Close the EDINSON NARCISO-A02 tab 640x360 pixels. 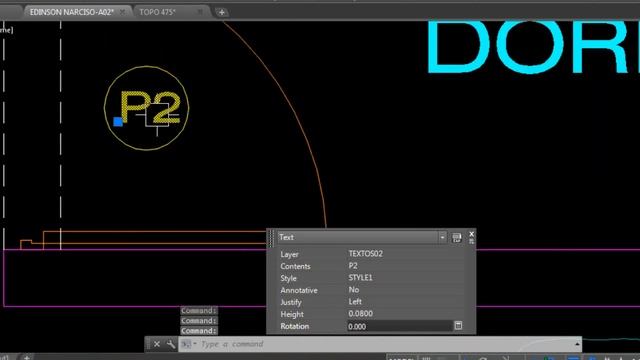click(x=122, y=12)
